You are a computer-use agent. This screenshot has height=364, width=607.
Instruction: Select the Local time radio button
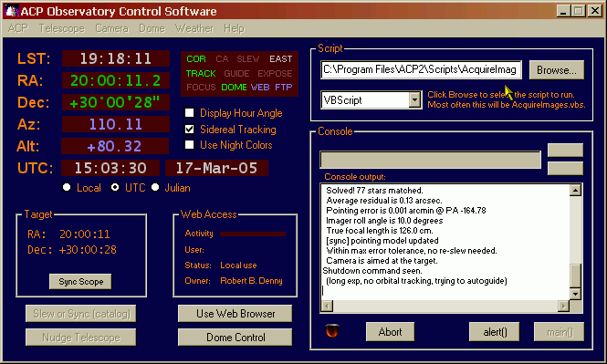(x=67, y=188)
